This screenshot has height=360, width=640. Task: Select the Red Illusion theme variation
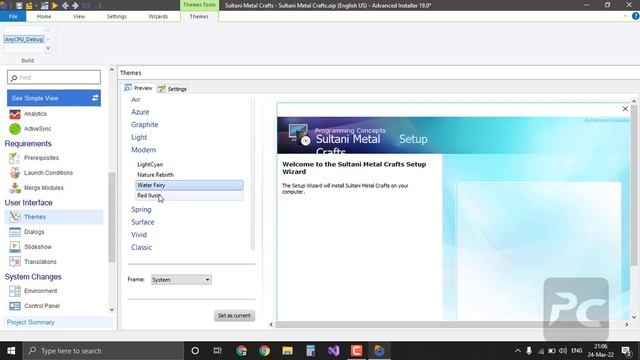click(x=190, y=196)
